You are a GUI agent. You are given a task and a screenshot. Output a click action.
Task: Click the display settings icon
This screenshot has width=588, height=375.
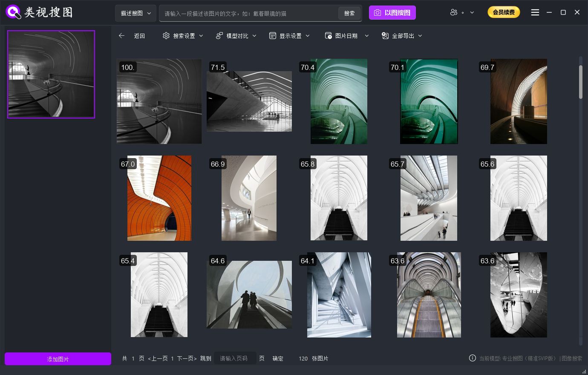point(273,36)
